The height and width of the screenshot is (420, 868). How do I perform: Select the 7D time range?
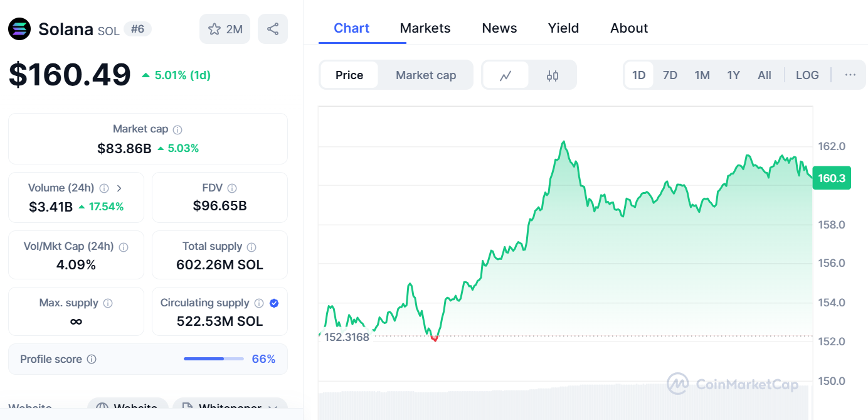pyautogui.click(x=670, y=75)
